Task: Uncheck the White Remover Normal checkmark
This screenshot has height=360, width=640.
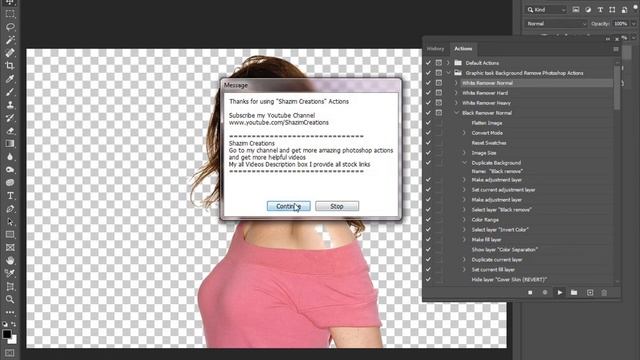Action: coord(428,83)
